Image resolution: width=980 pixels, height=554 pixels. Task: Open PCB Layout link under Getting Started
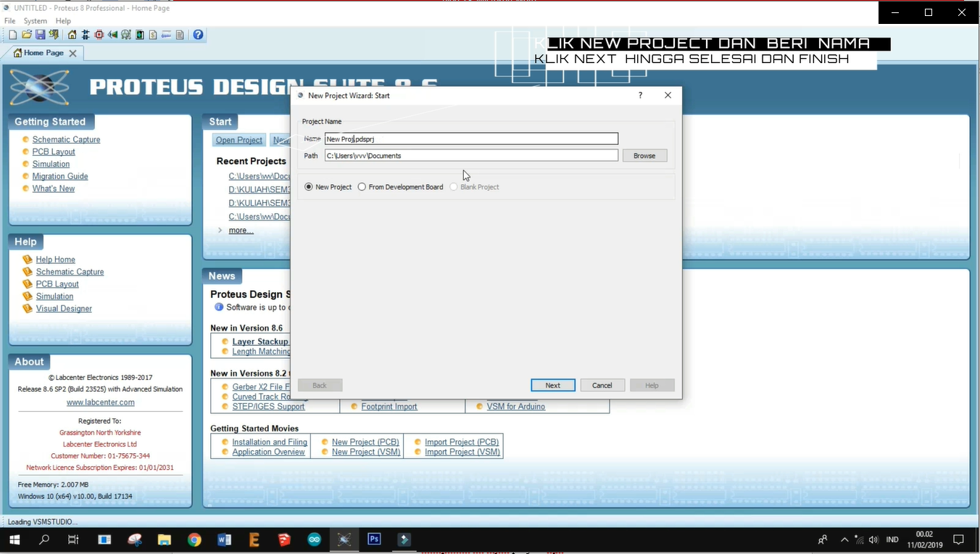54,152
